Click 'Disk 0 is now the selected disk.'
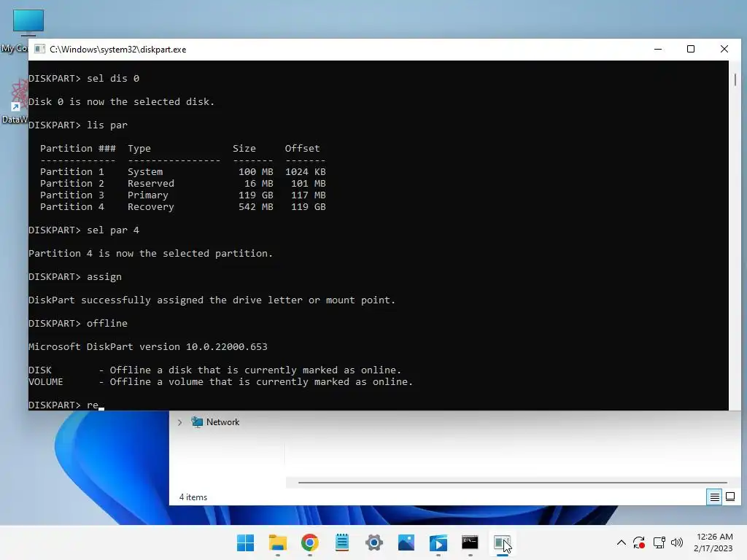 coord(122,102)
